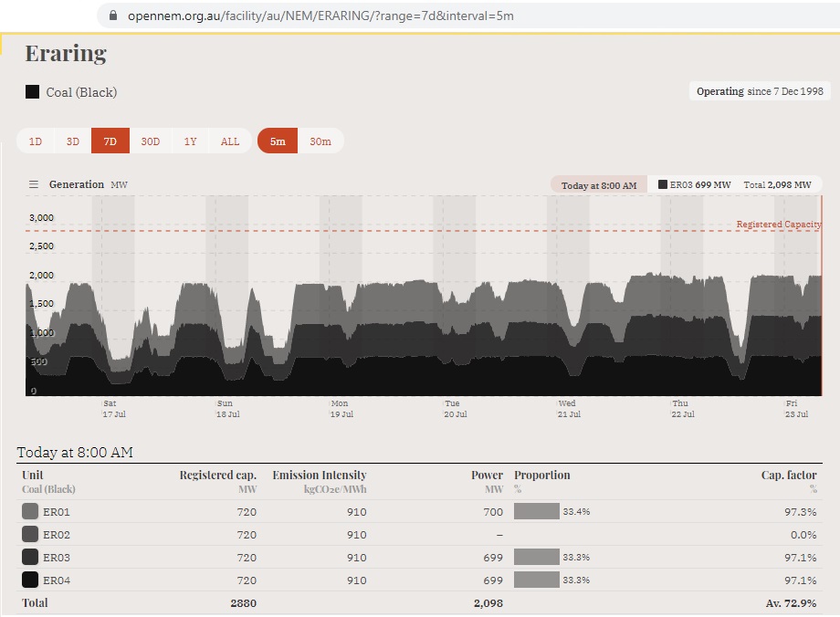Select the ER03 unit row label
Screen dimensions: 840x617
point(57,558)
